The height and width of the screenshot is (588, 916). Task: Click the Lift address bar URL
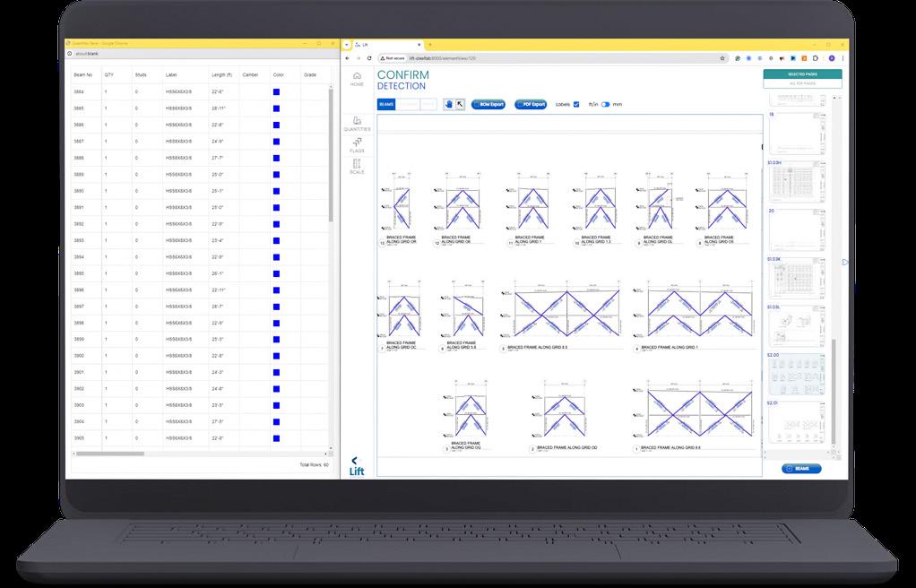442,58
